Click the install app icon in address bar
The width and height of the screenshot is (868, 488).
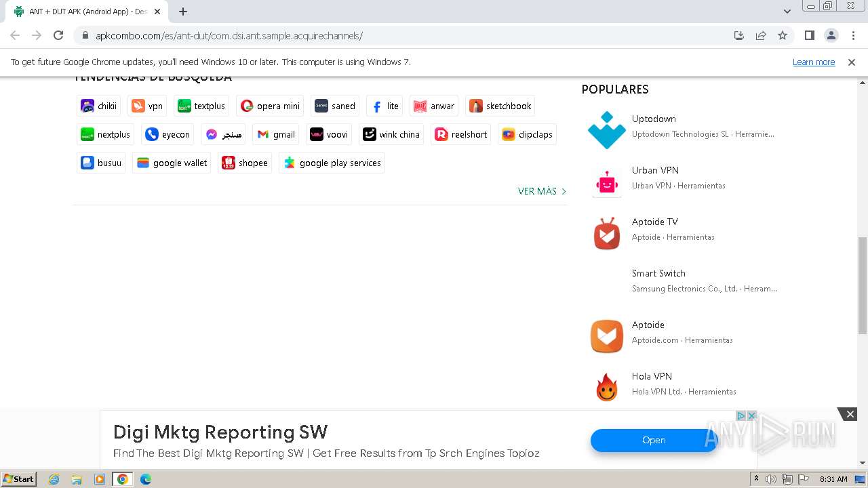pyautogui.click(x=739, y=35)
